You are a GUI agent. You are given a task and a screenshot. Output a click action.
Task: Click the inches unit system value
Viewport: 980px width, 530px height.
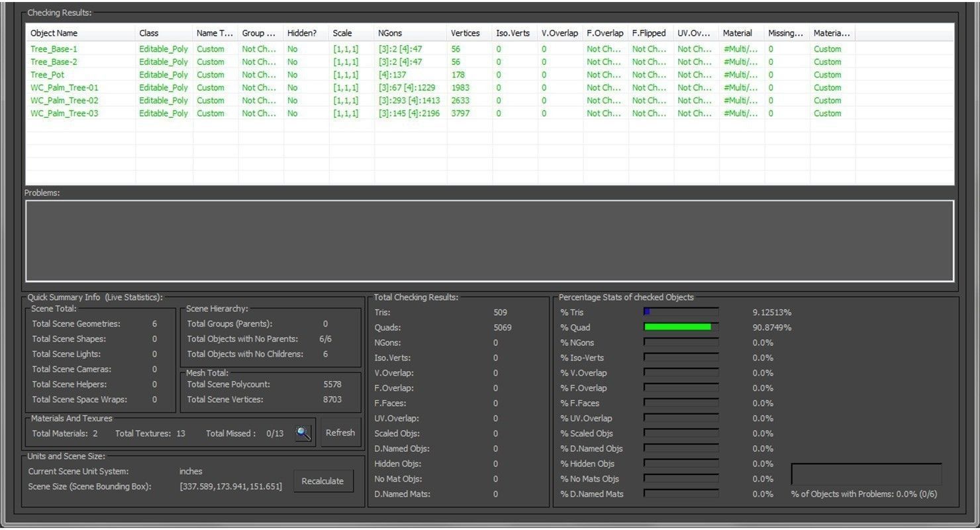[191, 472]
